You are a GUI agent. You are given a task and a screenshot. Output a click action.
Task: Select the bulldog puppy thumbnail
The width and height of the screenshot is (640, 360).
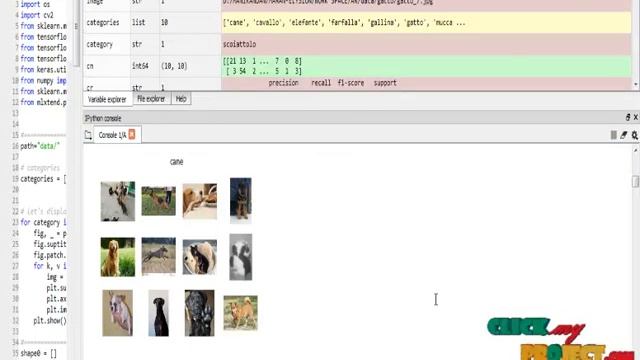click(x=118, y=313)
